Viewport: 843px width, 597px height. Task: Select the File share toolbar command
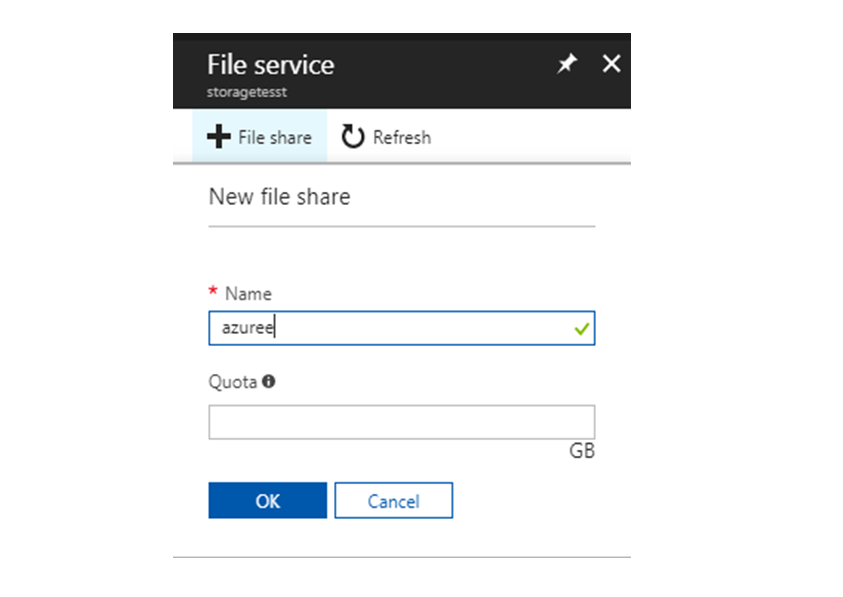[x=273, y=137]
